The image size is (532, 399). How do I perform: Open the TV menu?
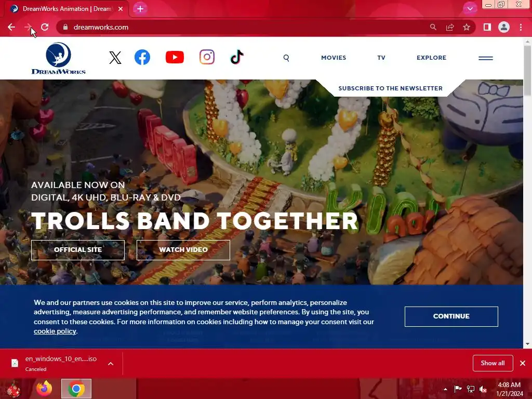381,58
